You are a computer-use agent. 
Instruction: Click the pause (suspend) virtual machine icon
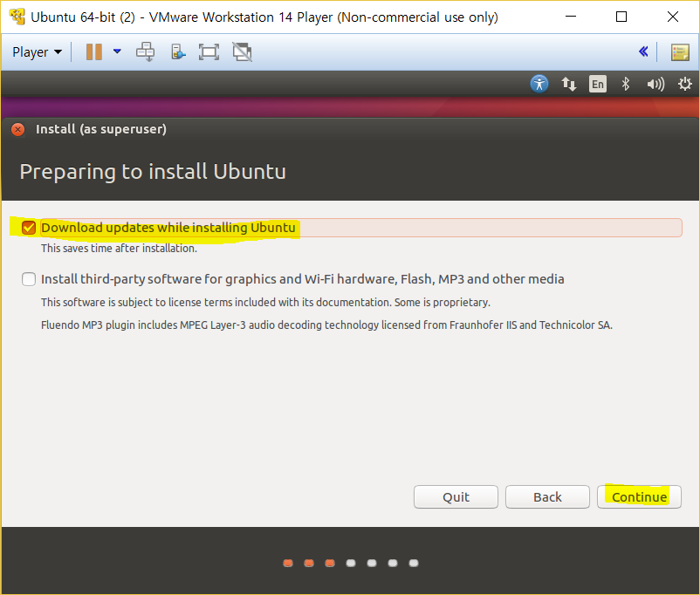pyautogui.click(x=93, y=51)
